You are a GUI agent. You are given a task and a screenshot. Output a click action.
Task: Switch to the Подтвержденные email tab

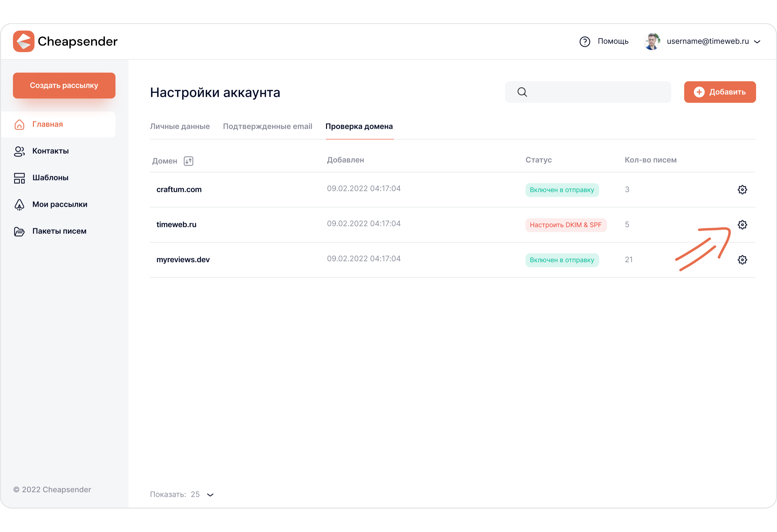[268, 126]
